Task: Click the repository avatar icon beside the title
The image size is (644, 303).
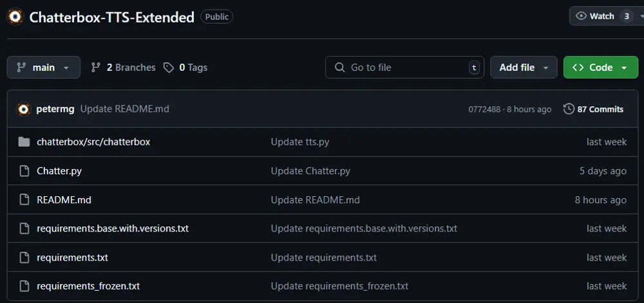Action: [15, 17]
